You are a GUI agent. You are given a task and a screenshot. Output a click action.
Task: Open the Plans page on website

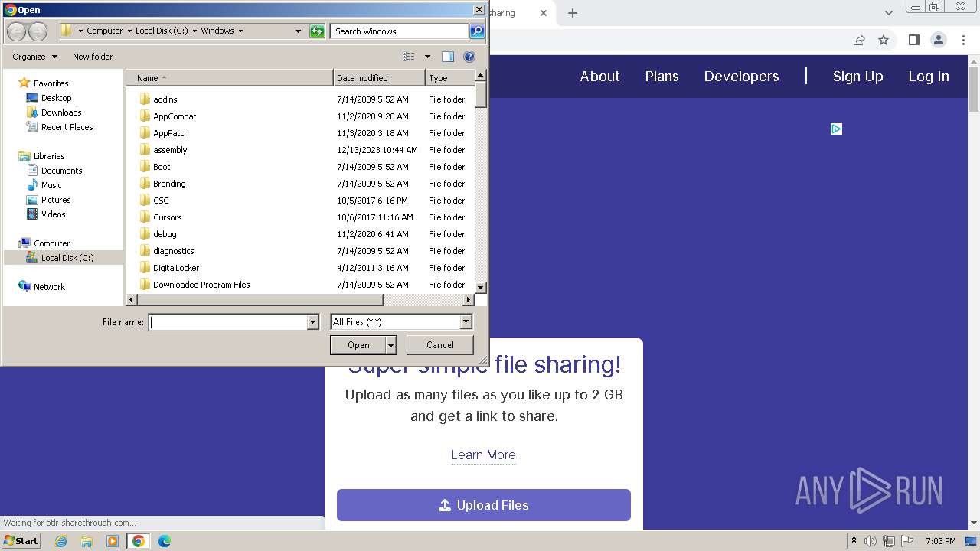pos(661,77)
